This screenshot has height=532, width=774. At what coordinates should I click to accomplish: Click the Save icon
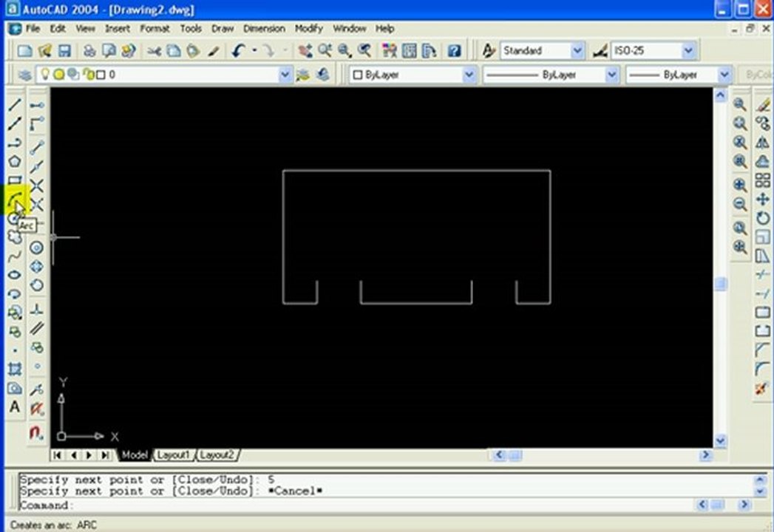tap(64, 50)
